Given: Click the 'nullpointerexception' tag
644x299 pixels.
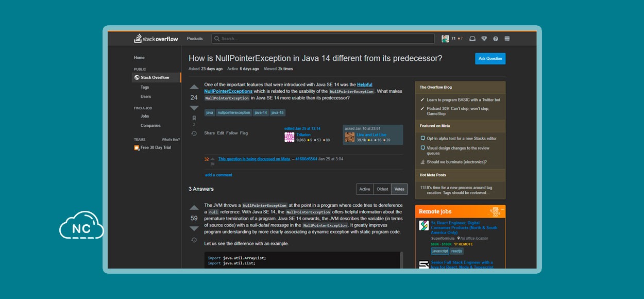Looking at the screenshot, I should coord(233,112).
